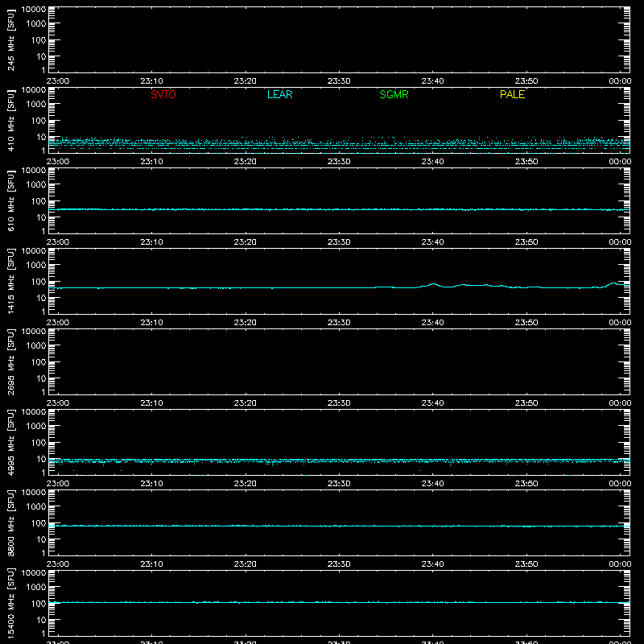Click 23:50 time label under 8800 MHz panel
Screen dimensions: 644x644
[526, 564]
